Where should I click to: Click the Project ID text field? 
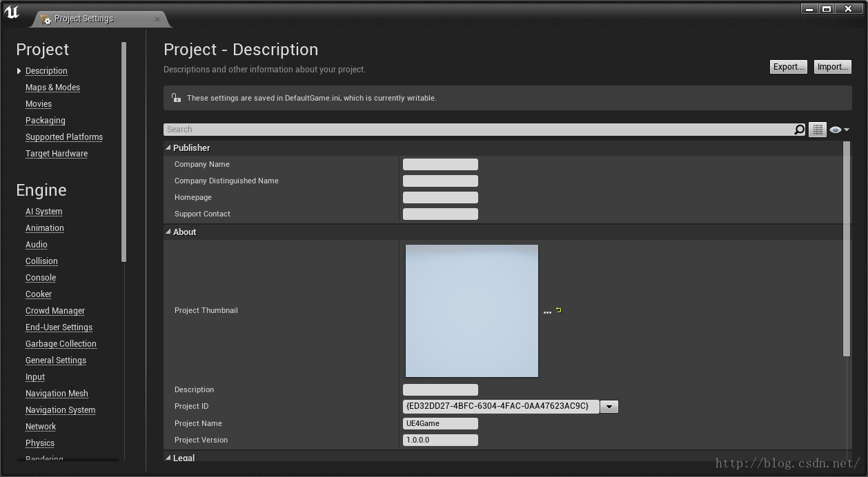coord(501,406)
